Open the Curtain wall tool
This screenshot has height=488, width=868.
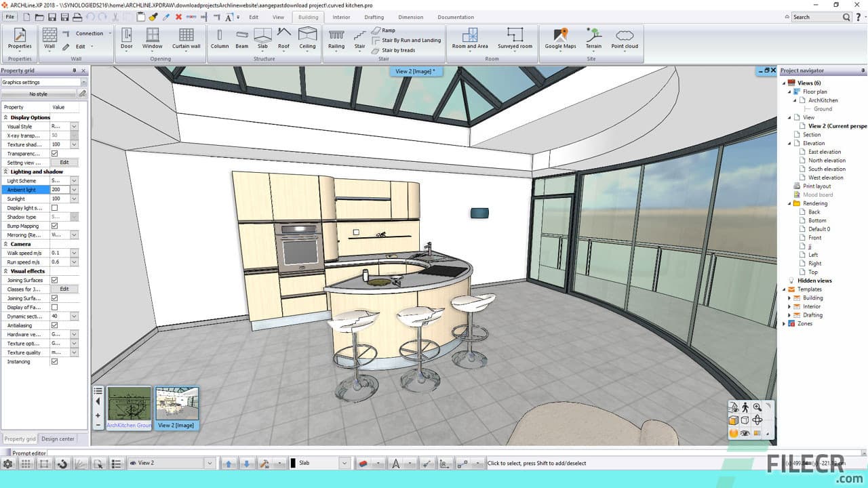186,39
